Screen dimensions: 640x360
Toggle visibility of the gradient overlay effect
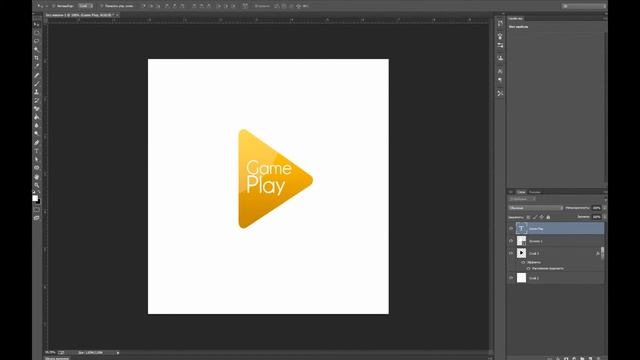(528, 268)
